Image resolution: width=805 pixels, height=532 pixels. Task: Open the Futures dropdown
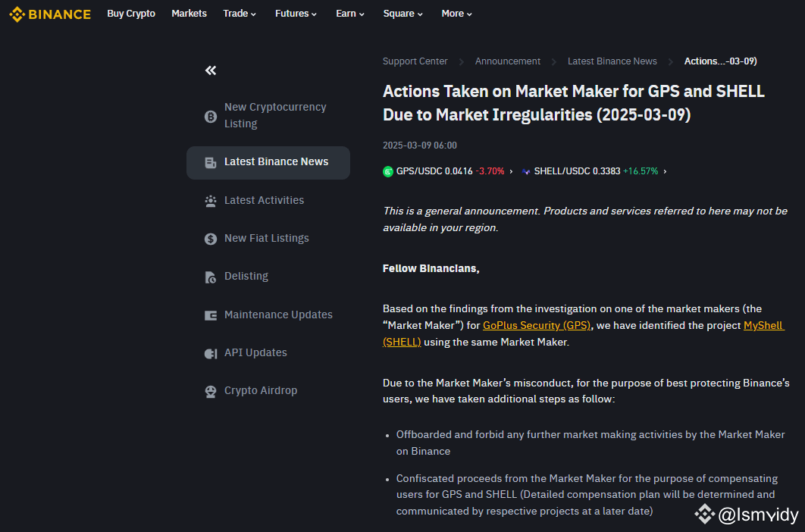313,14
